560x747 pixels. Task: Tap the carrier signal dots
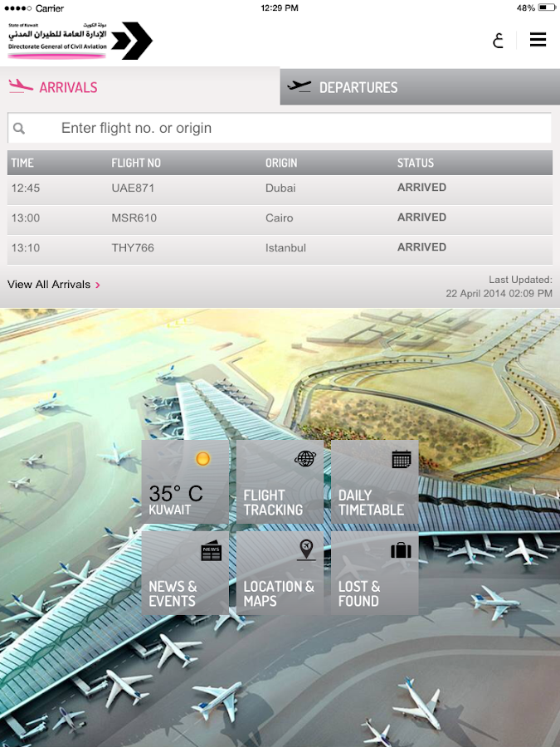(x=17, y=8)
